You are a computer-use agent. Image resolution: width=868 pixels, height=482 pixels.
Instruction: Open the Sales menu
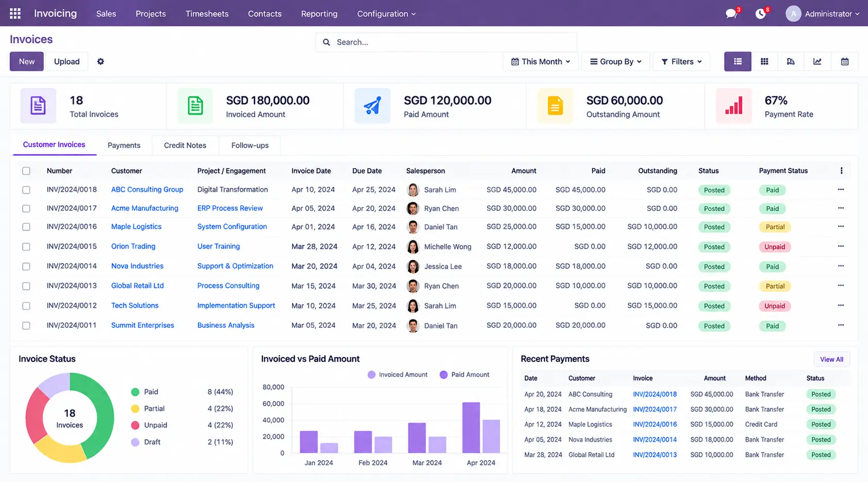[x=106, y=14]
